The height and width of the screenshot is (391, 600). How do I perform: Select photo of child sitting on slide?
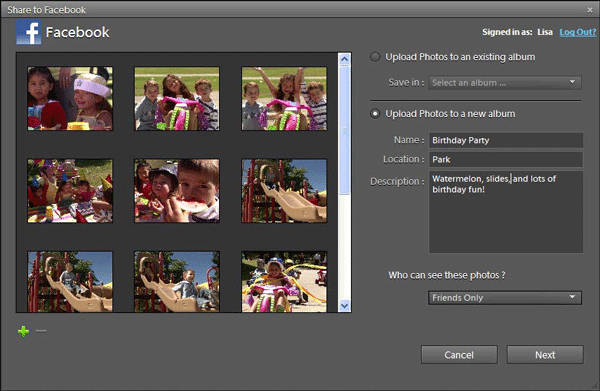(70, 282)
